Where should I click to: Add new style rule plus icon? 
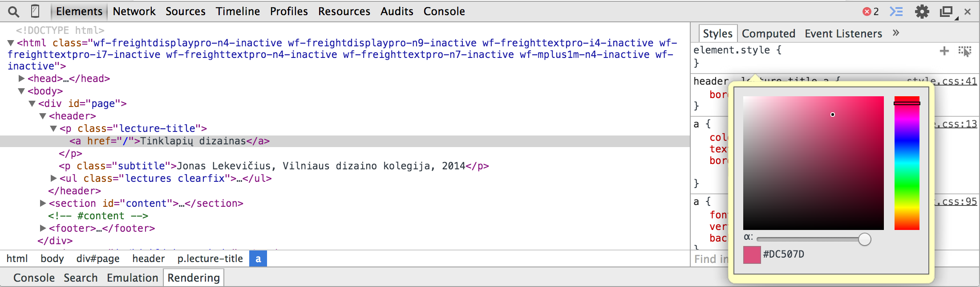coord(944,51)
